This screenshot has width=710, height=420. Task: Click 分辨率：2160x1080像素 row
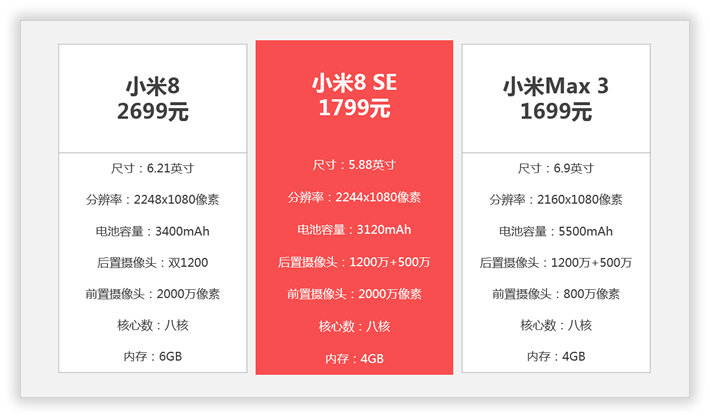pyautogui.click(x=556, y=200)
